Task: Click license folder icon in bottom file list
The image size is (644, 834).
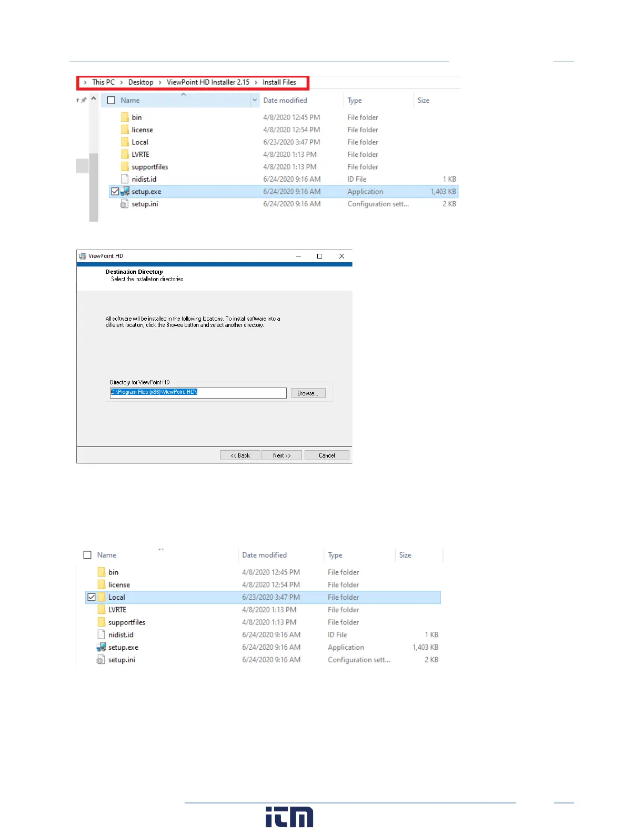Action: click(x=102, y=584)
